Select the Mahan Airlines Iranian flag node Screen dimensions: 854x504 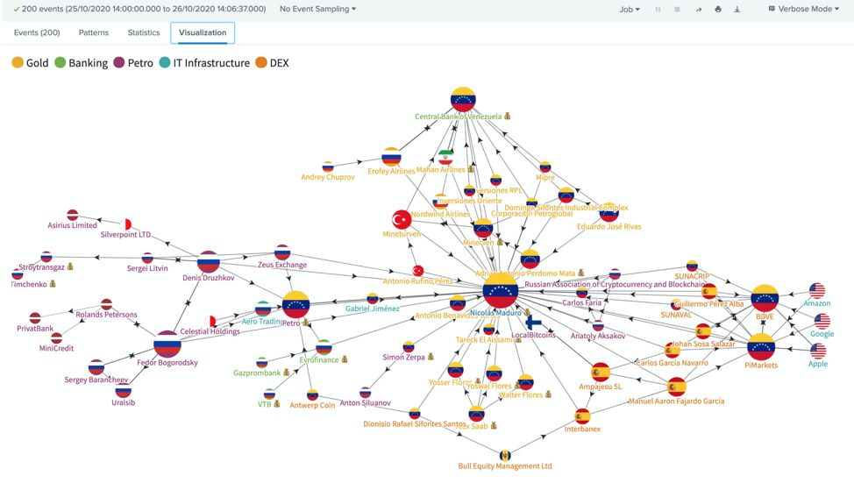click(x=445, y=157)
